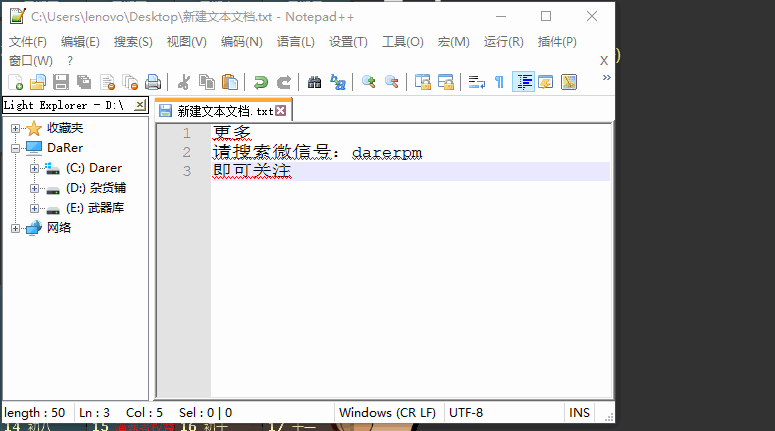775x431 pixels.
Task: Open the 窗口(W) menu
Action: [x=31, y=61]
